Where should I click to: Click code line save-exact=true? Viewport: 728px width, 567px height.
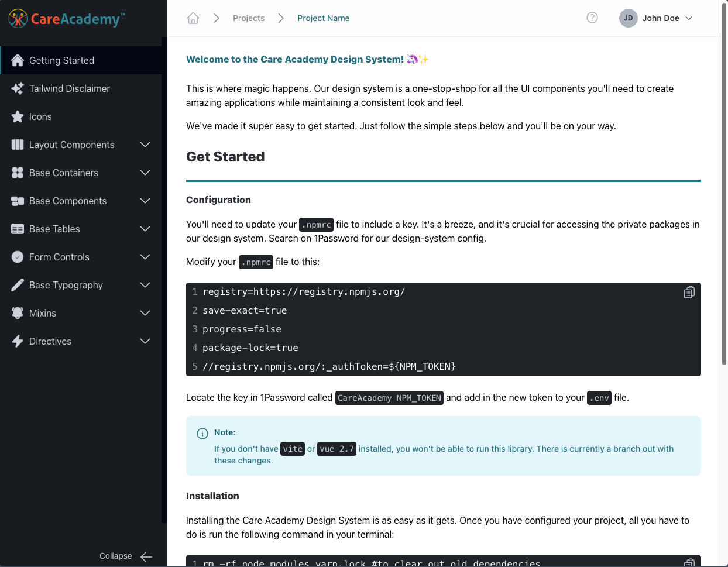point(245,310)
